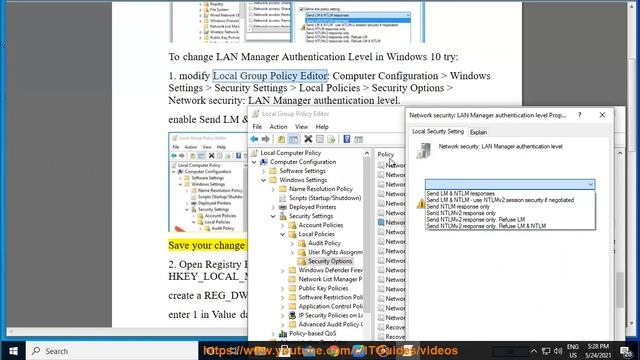Toggle the Show/Hide Console Tree toolbar icon

pos(293,139)
